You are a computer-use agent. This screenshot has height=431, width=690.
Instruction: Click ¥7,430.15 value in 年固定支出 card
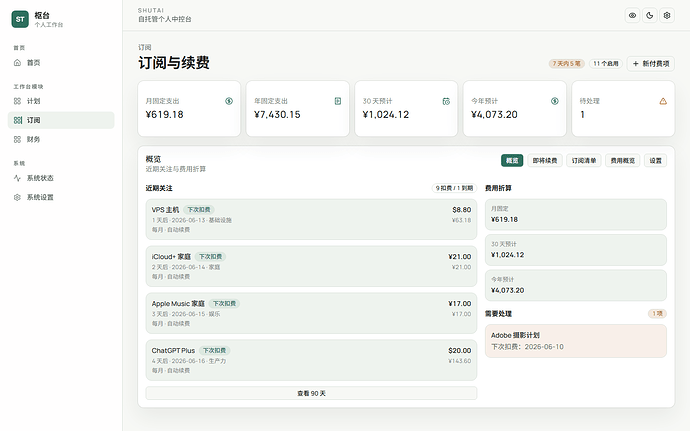tap(277, 114)
